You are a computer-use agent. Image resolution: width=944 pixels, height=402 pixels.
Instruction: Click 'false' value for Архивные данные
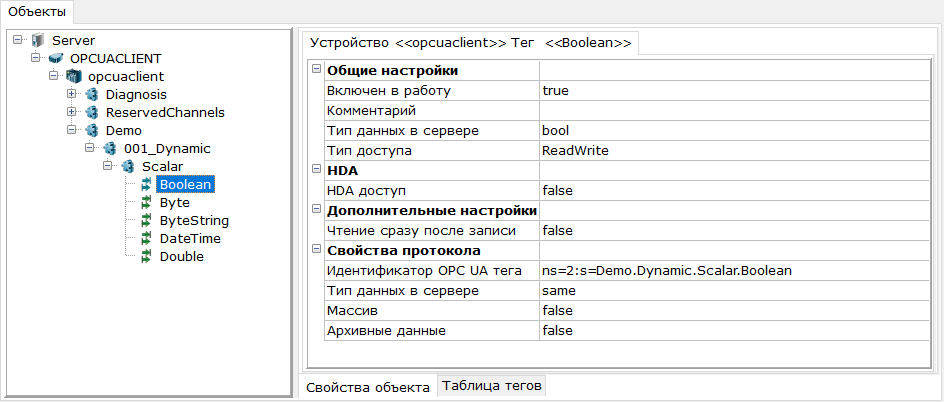pos(734,330)
